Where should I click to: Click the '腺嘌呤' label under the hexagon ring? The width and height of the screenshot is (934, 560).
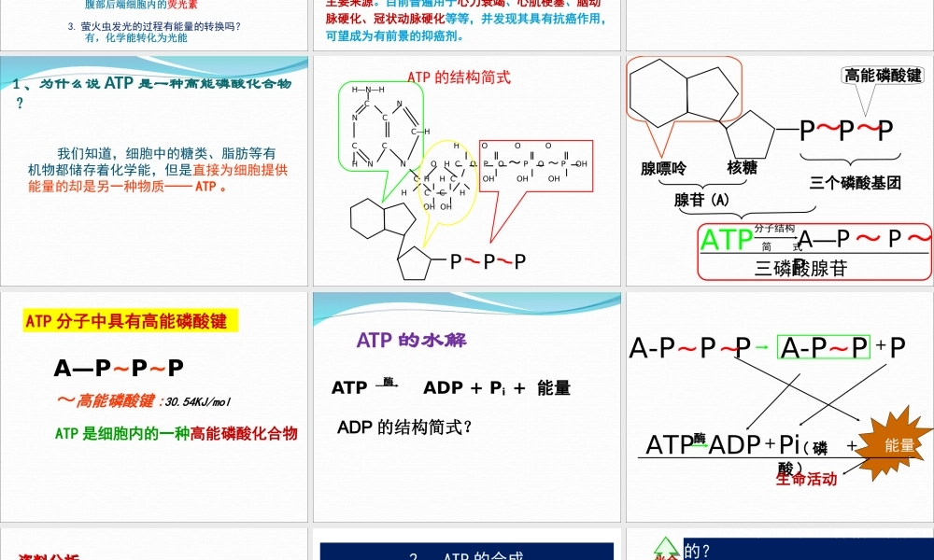coord(663,168)
